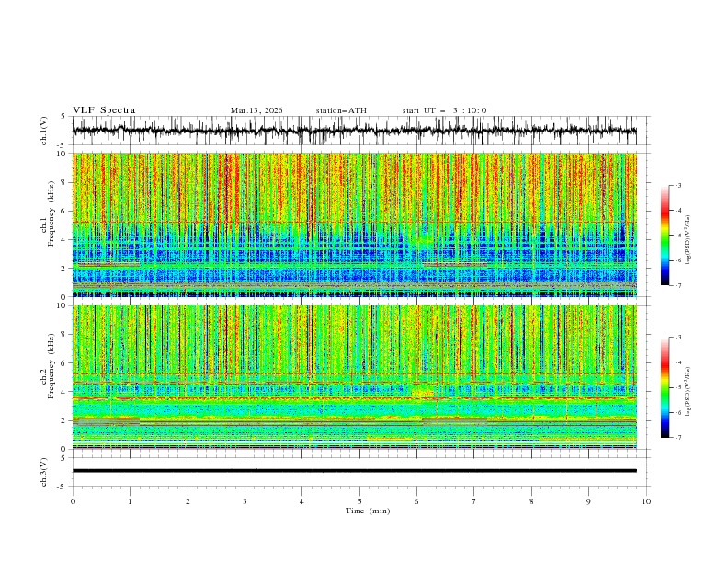Click the ch.1 spectrogram panel
Screen dimensions: 728x563
coord(355,224)
